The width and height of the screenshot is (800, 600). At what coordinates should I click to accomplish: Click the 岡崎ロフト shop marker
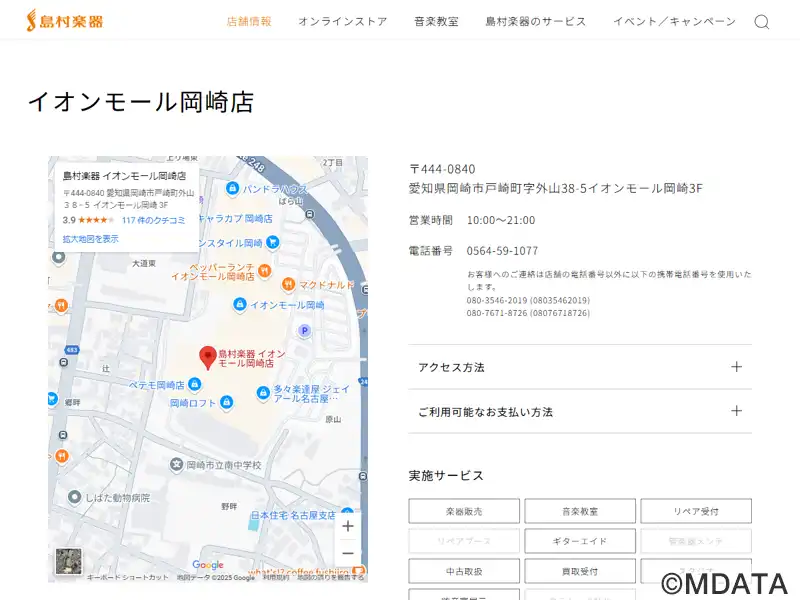tap(227, 403)
